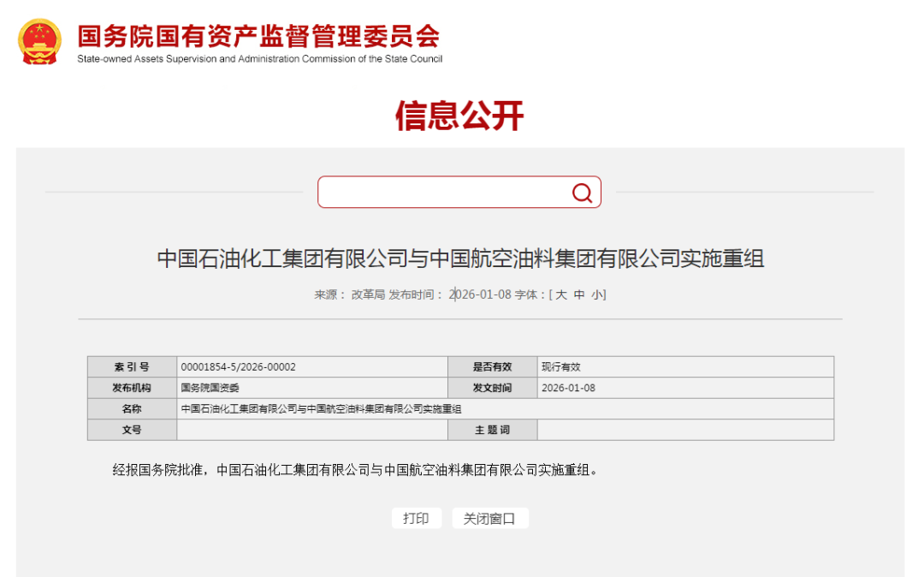Viewport: 924px width, 577px height.
Task: Click the 发布机构 cell 国务院国资委
Action: (x=209, y=387)
